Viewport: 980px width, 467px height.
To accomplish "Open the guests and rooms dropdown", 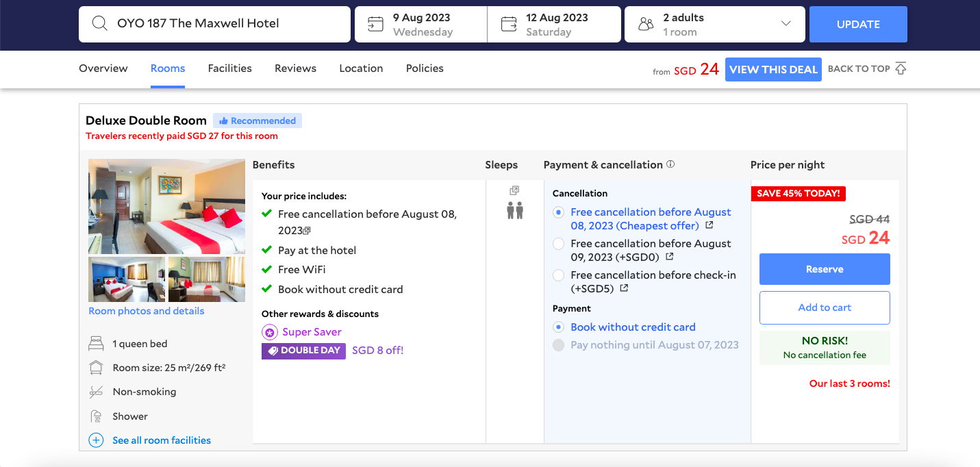I will [715, 25].
